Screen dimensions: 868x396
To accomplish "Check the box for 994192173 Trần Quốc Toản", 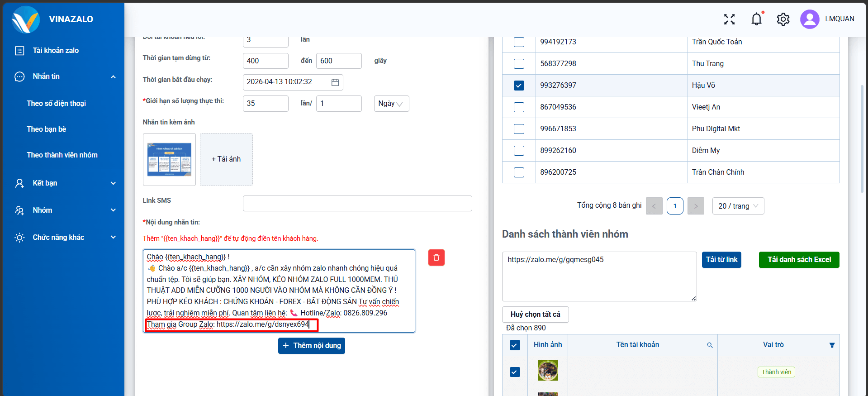I will point(519,42).
